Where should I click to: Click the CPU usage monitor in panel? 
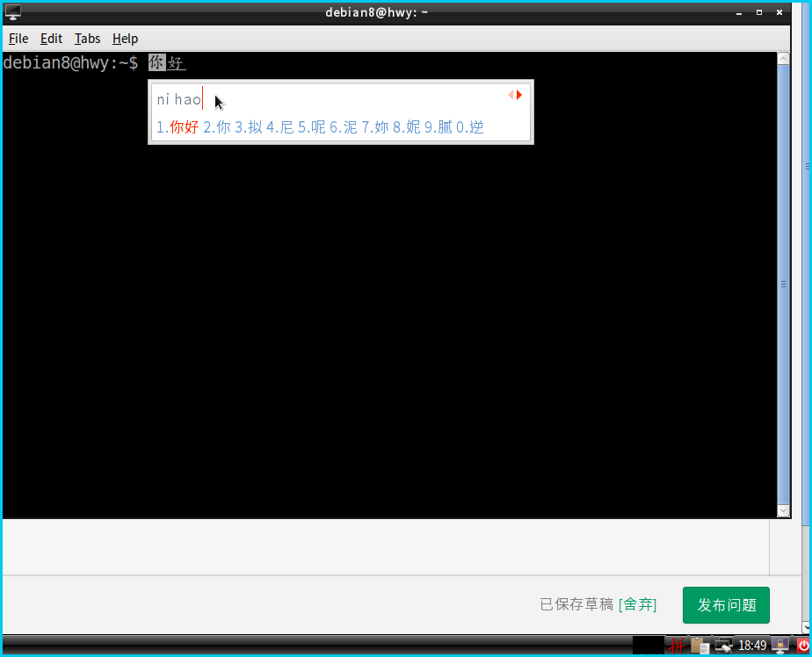pyautogui.click(x=648, y=646)
